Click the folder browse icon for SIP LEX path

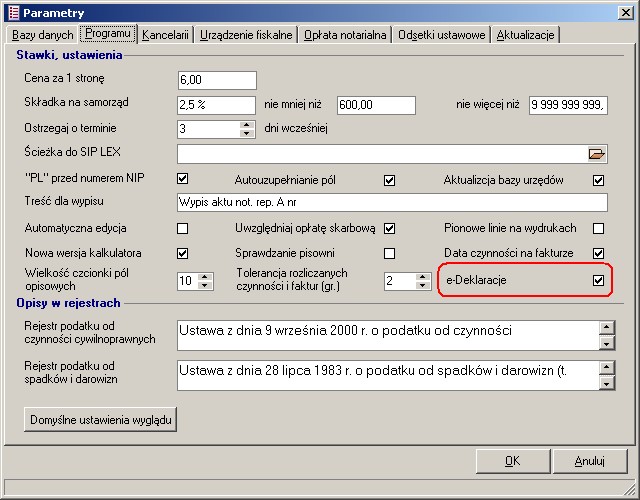597,154
